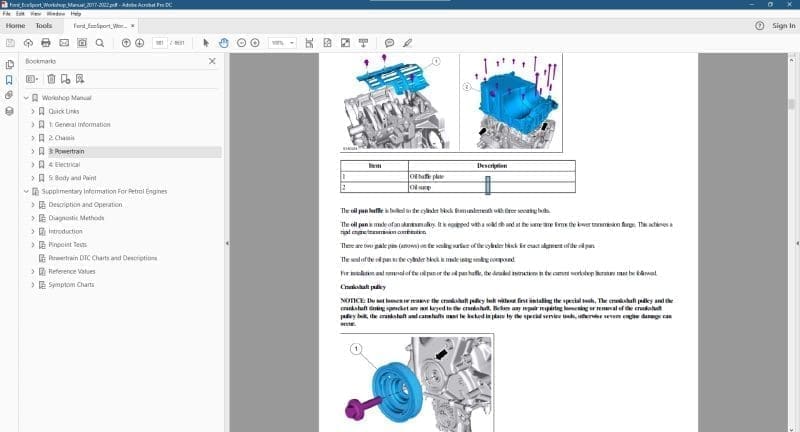
Task: Go to previous page arrow
Action: pos(126,43)
